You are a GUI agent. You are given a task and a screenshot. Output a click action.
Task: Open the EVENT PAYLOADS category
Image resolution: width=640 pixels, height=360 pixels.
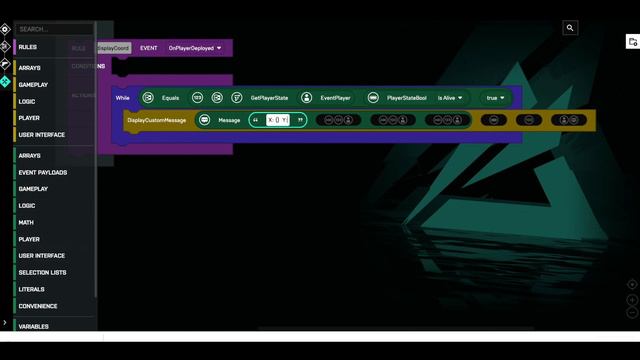coord(42,172)
